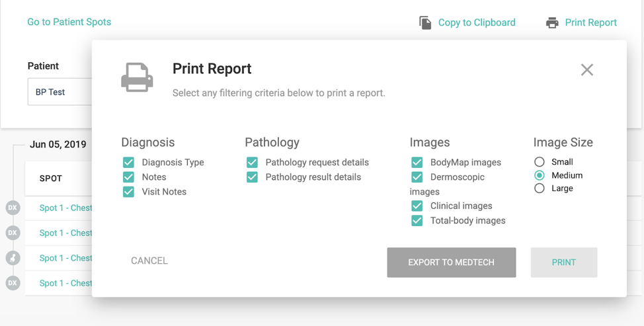Click the large printer icon in dialog header
This screenshot has height=326, width=644.
coord(137,77)
